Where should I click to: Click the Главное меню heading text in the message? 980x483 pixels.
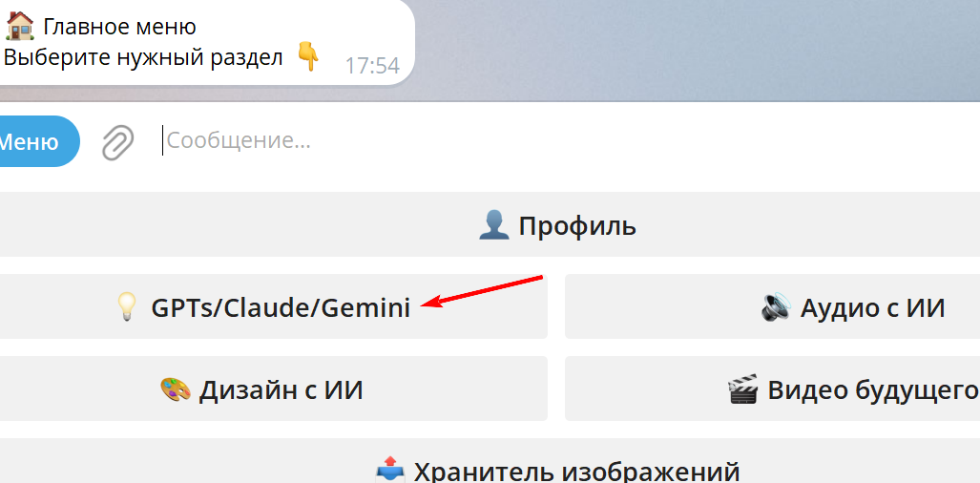point(119,27)
